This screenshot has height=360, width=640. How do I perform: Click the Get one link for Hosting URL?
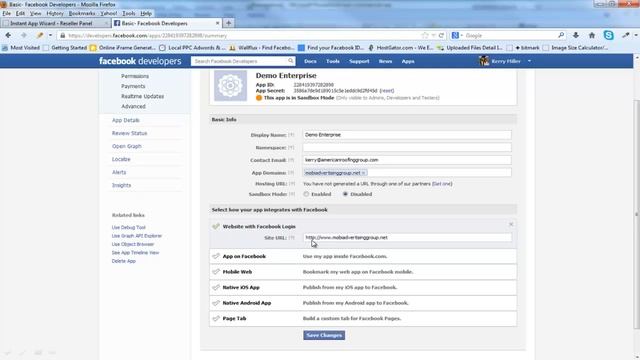click(x=442, y=184)
